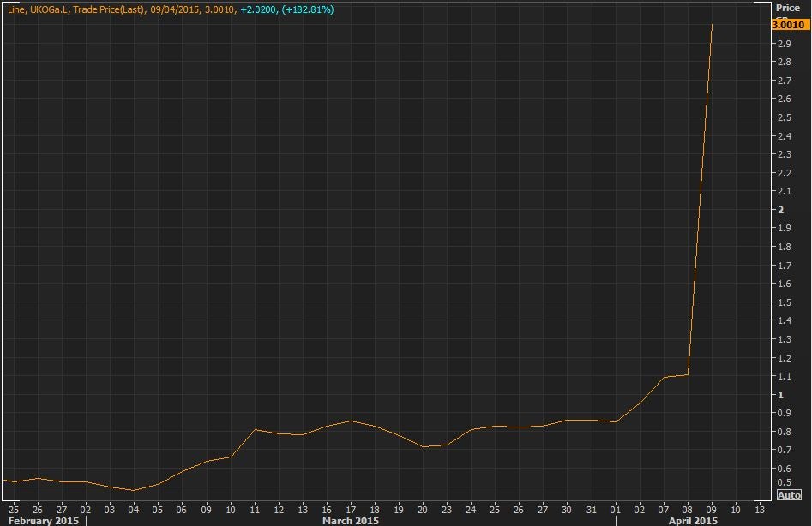Click the 0.5 price axis label
This screenshot has height=526, width=812.
784,482
